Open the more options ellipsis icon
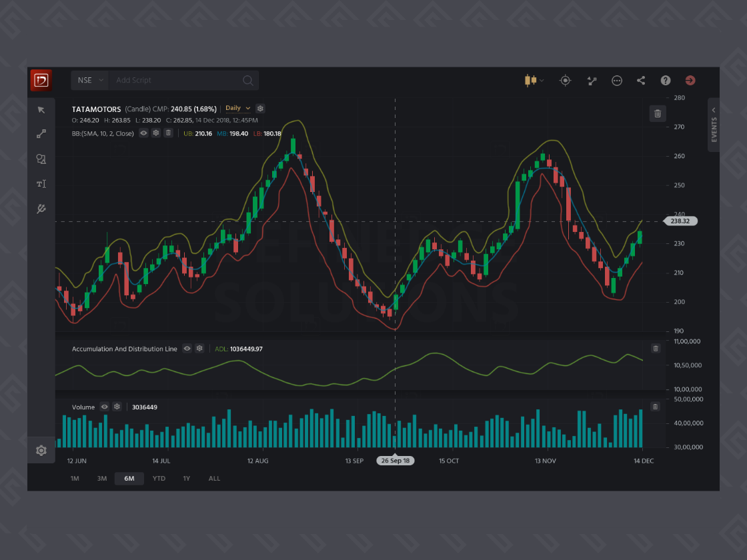The height and width of the screenshot is (560, 747). coord(616,81)
